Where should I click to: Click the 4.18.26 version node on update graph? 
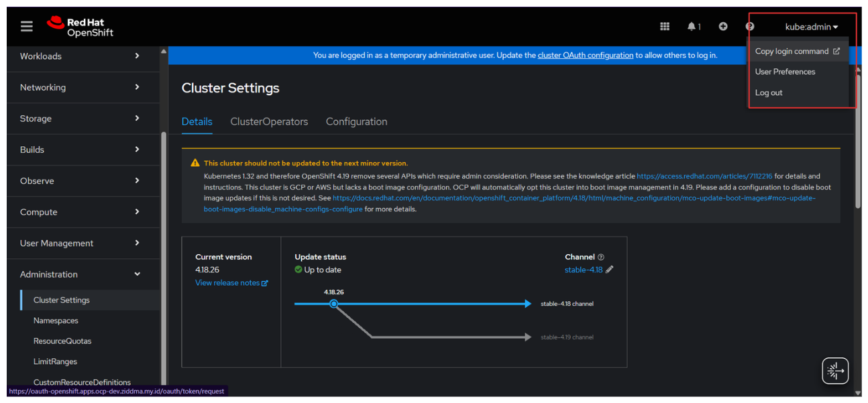coord(333,304)
